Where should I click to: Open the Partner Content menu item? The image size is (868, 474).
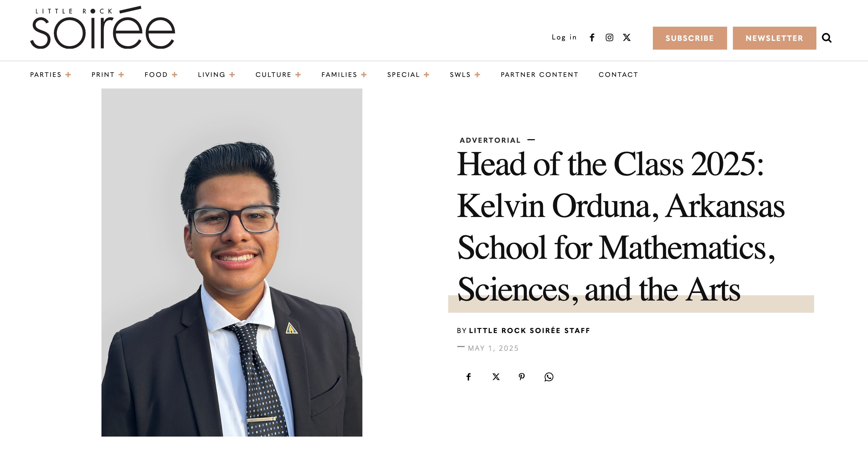540,75
